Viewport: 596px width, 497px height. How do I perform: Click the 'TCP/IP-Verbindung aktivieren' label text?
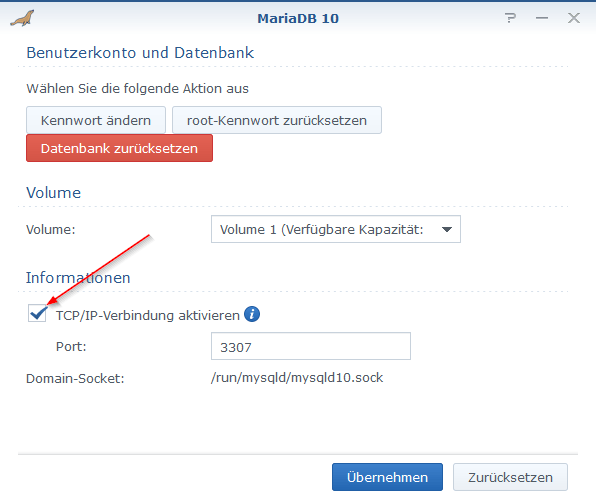point(147,315)
